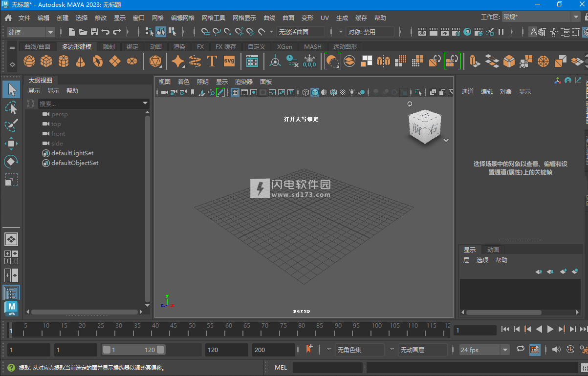Viewport: 588px width, 376px height.
Task: Select the 动画 tab in layer editor
Action: pyautogui.click(x=493, y=250)
